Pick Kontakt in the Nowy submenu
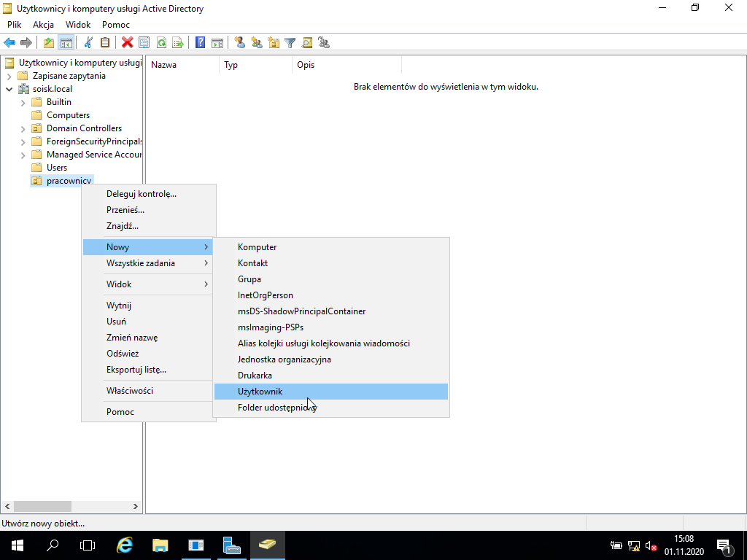 click(331, 263)
